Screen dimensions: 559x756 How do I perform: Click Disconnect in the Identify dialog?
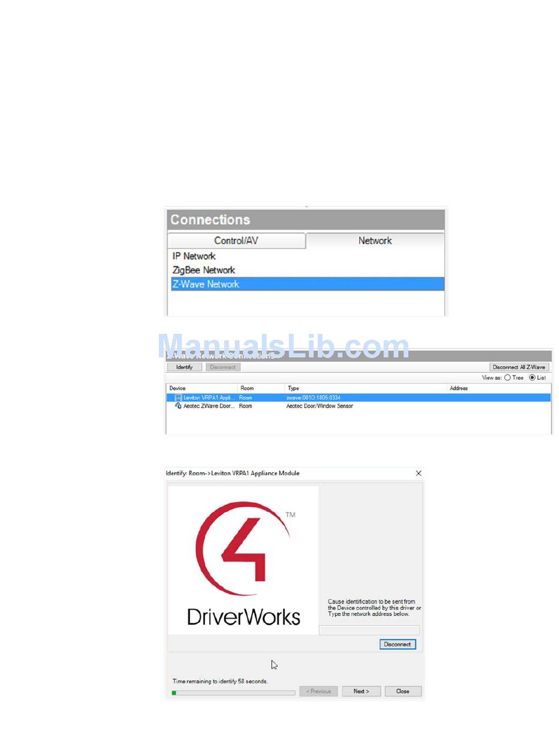pos(397,644)
